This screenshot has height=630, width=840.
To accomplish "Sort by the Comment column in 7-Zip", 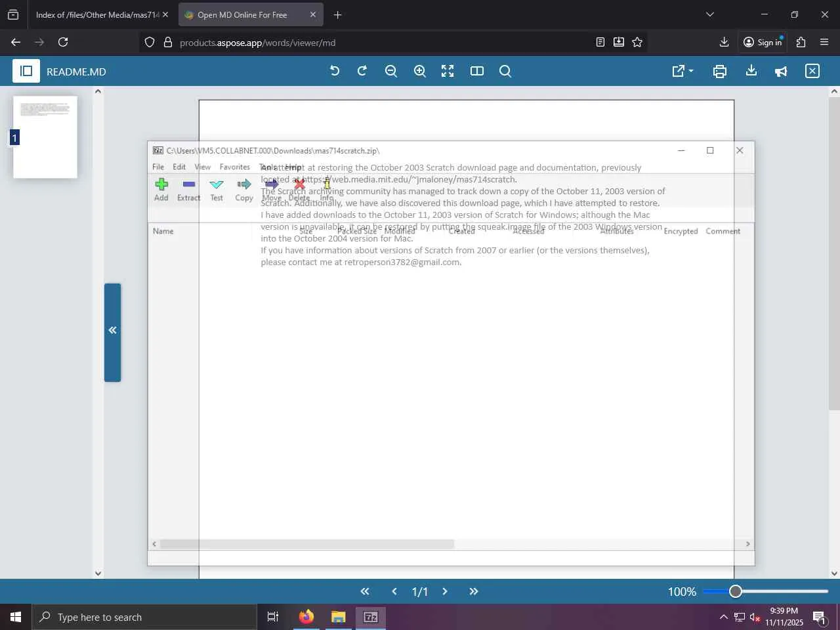I will [x=723, y=231].
